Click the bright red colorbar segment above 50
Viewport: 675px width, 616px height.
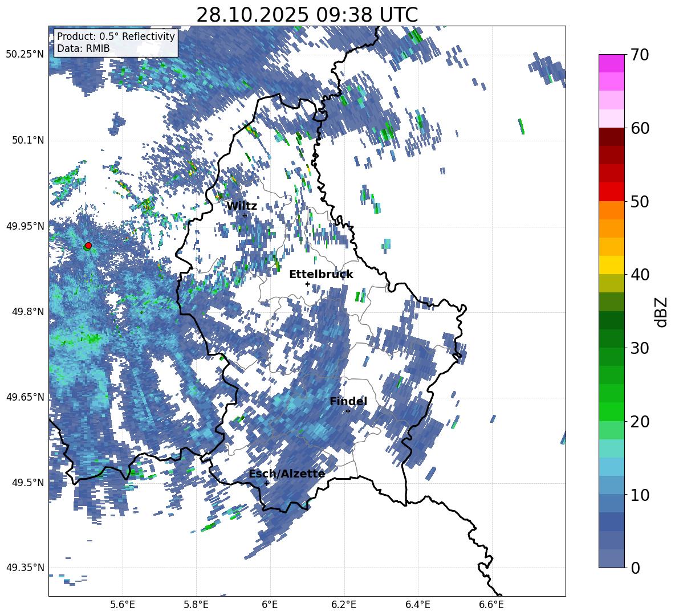(611, 192)
